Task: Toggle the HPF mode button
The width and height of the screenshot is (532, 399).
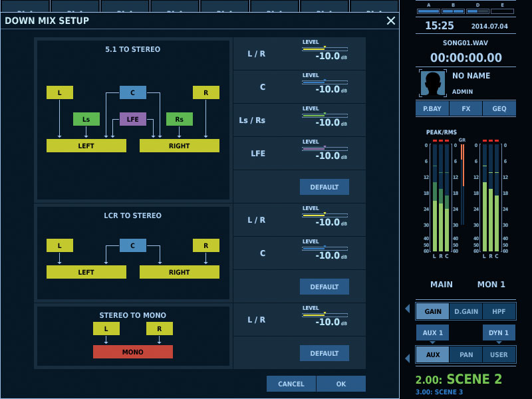Action: [499, 311]
